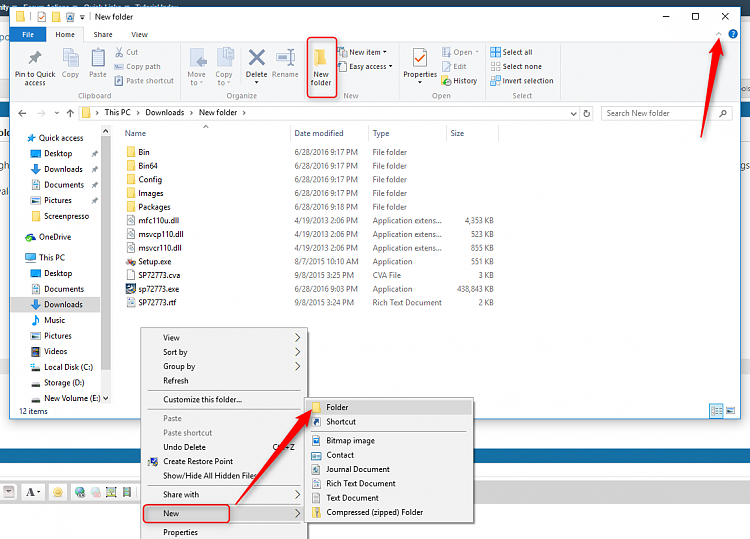The image size is (750, 539).
Task: Choose Compressed (zipped) Folder entry
Action: pyautogui.click(x=389, y=512)
